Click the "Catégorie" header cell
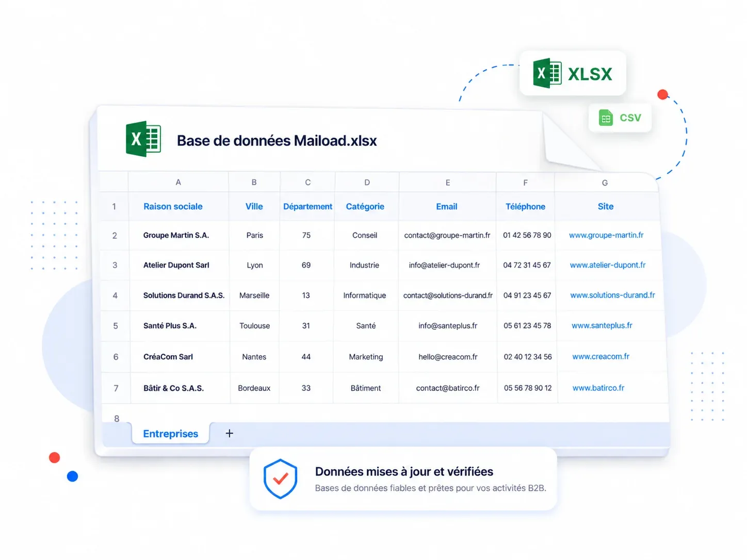 pos(365,206)
